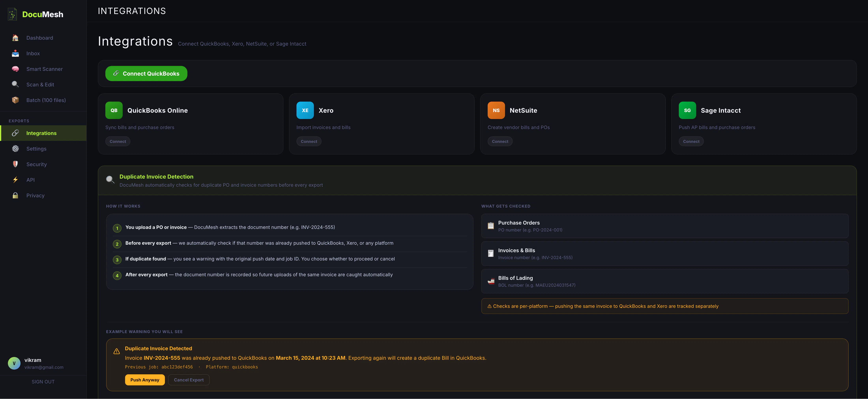This screenshot has height=399, width=868.
Task: Open Scan & Edit
Action: pyautogui.click(x=43, y=85)
